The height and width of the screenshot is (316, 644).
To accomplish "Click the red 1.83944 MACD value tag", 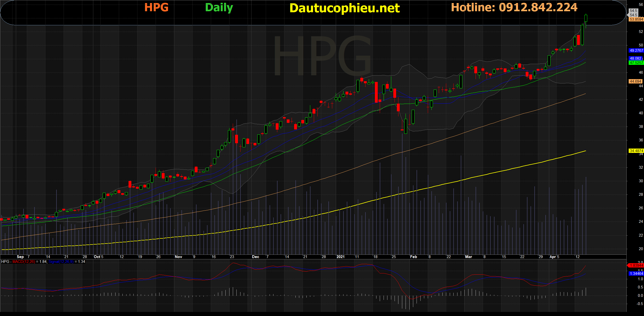I will click(x=636, y=265).
